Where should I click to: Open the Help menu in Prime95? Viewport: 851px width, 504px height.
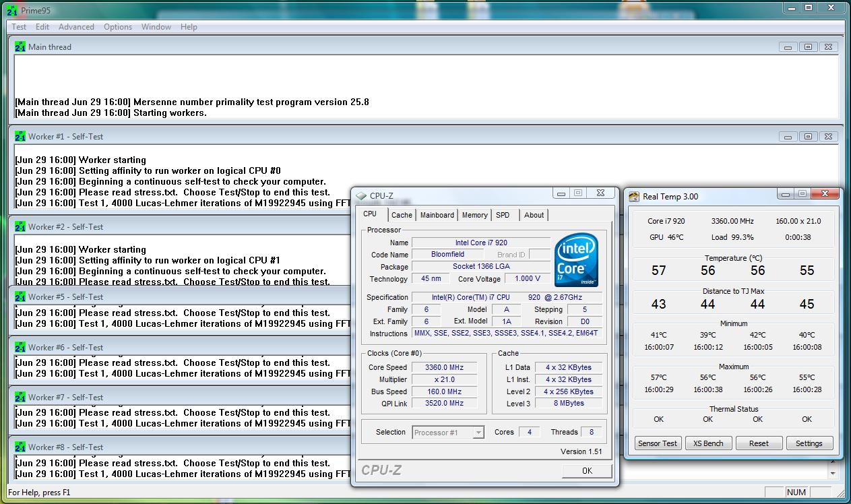[x=189, y=27]
